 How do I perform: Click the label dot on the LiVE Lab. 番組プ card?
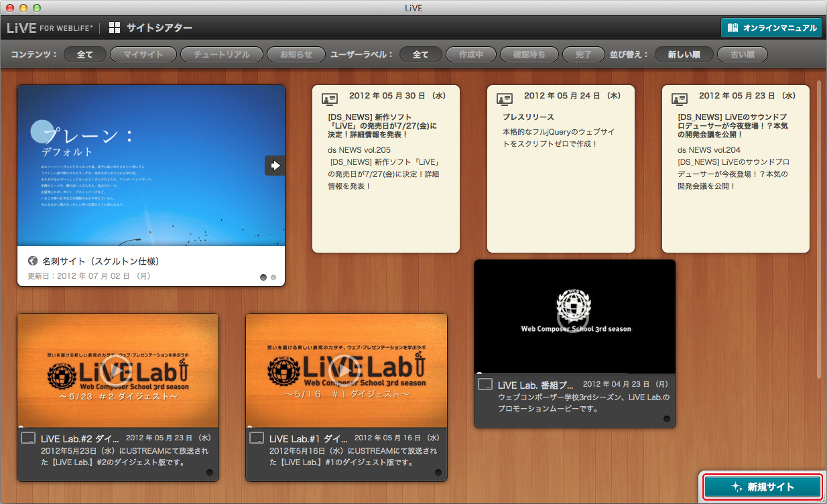tap(667, 419)
